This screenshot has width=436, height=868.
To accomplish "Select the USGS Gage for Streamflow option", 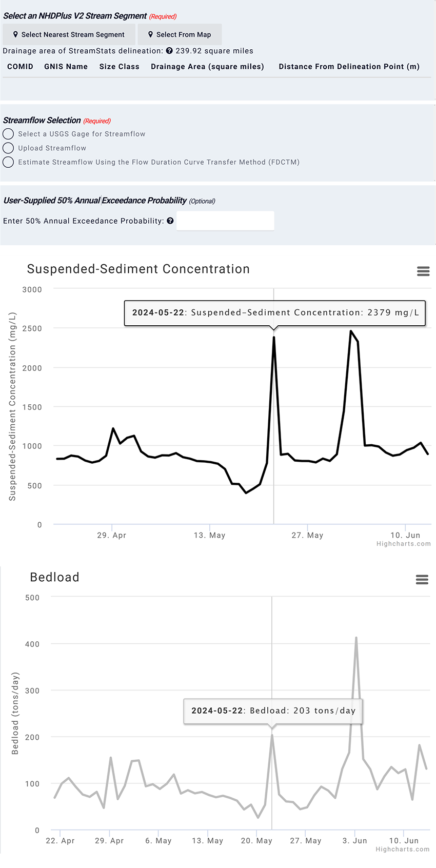I will (8, 134).
